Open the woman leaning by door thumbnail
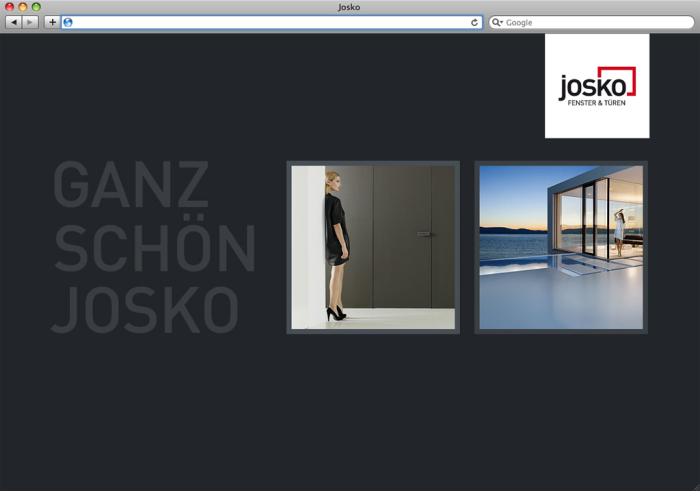 point(373,247)
